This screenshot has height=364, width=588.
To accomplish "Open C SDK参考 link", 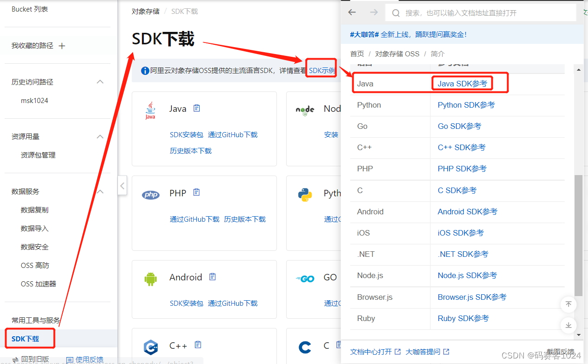I will (457, 190).
